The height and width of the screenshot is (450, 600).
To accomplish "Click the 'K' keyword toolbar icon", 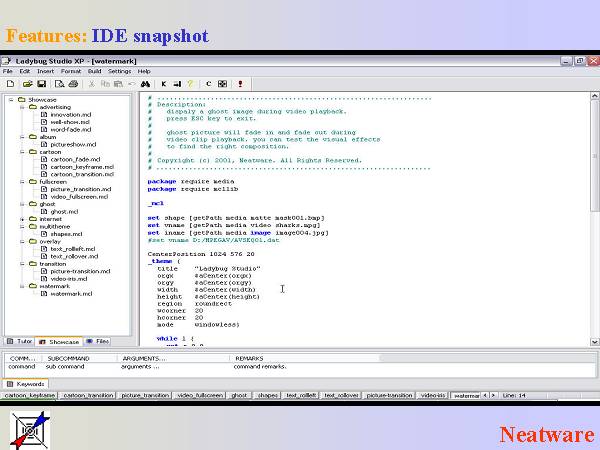I will pyautogui.click(x=164, y=84).
